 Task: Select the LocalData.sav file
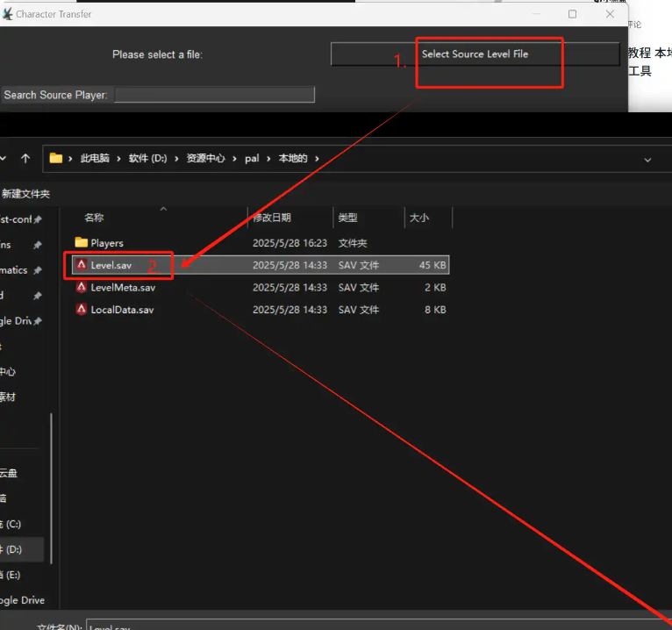click(261, 310)
